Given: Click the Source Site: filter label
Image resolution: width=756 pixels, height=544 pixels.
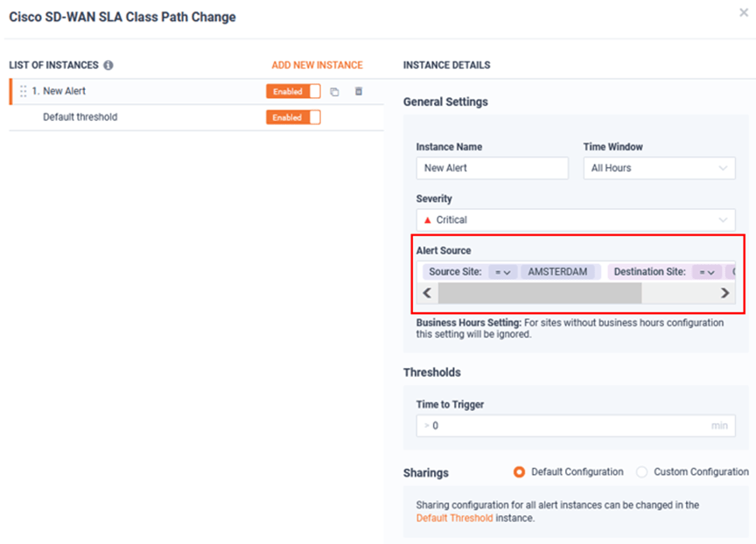Looking at the screenshot, I should 455,272.
